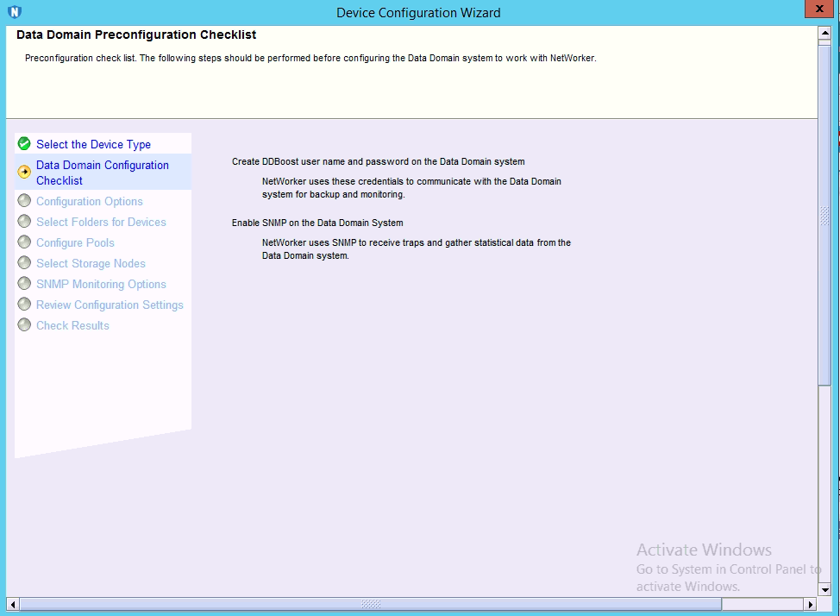840x616 pixels.
Task: Click the gray circle icon beside Select Storage Nodes
Action: pos(24,263)
